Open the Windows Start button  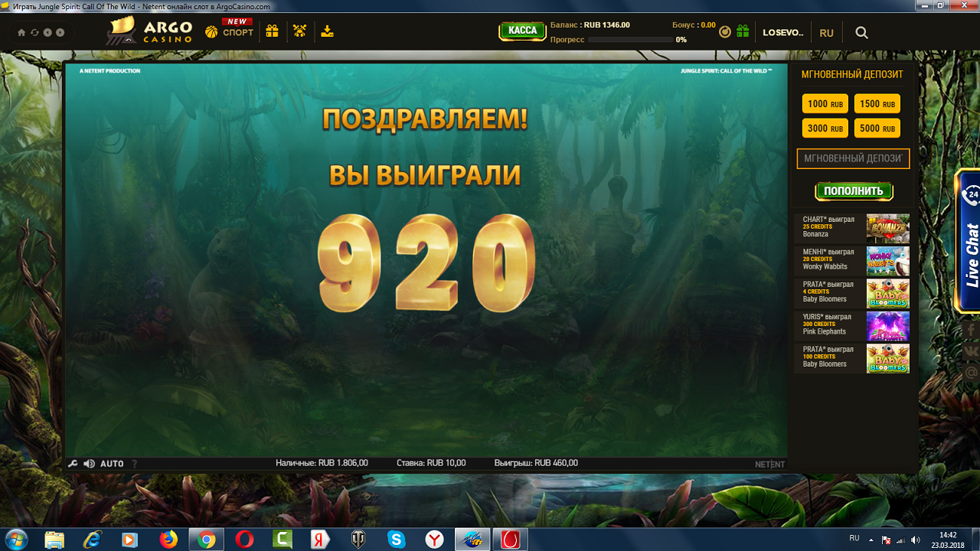(15, 539)
